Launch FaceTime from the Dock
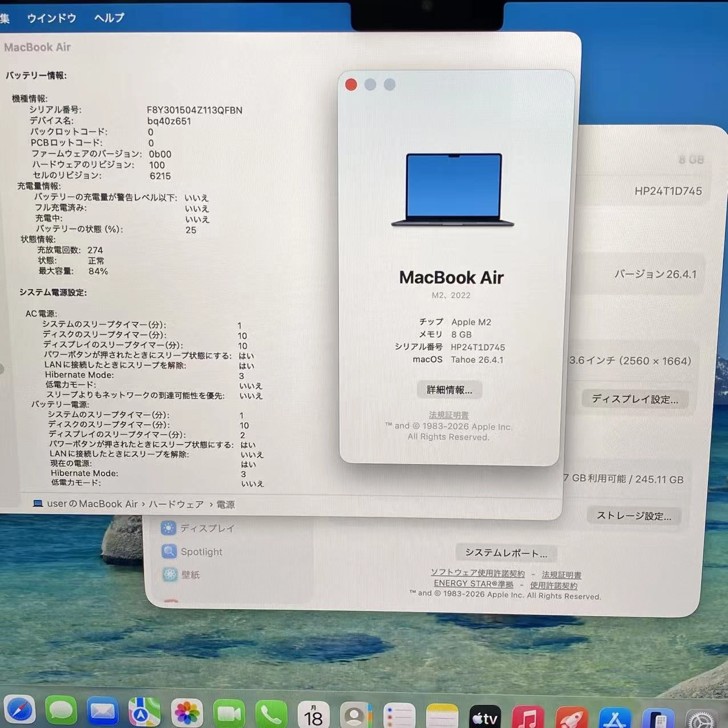The image size is (728, 728). tap(229, 714)
